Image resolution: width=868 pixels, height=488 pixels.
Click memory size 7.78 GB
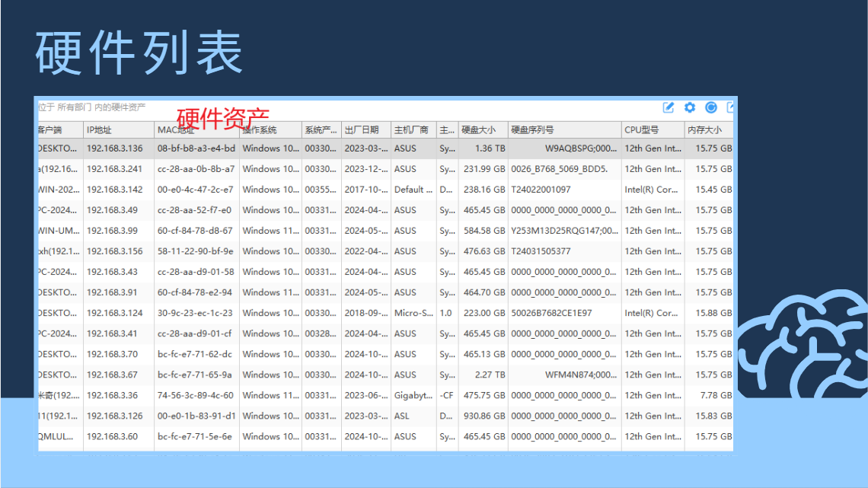[716, 395]
